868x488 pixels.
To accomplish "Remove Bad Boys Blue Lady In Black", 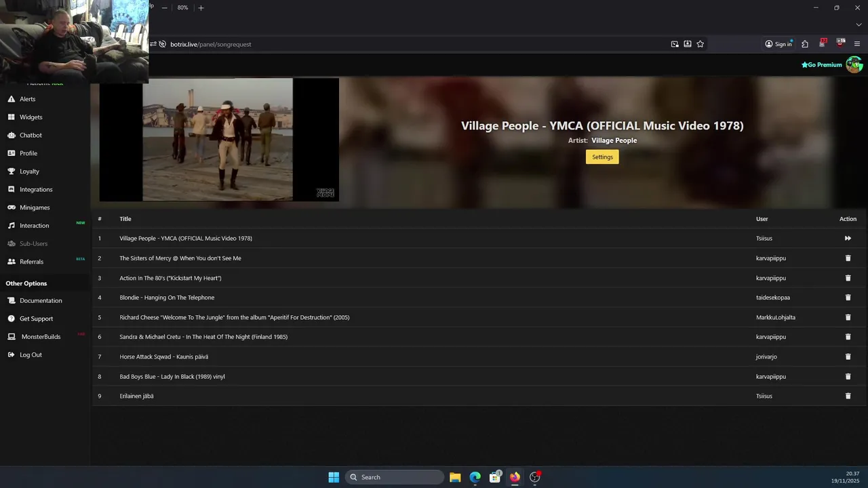I will (848, 376).
